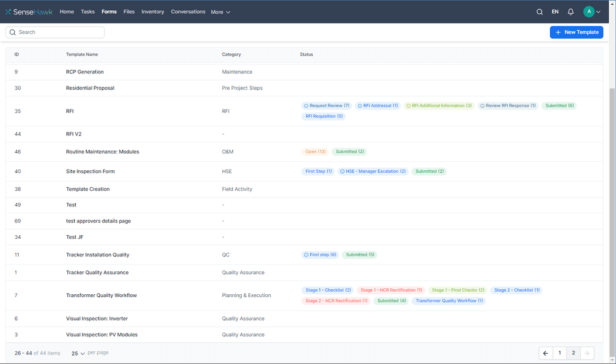The image size is (616, 364).
Task: Expand the More menu
Action: pos(220,12)
